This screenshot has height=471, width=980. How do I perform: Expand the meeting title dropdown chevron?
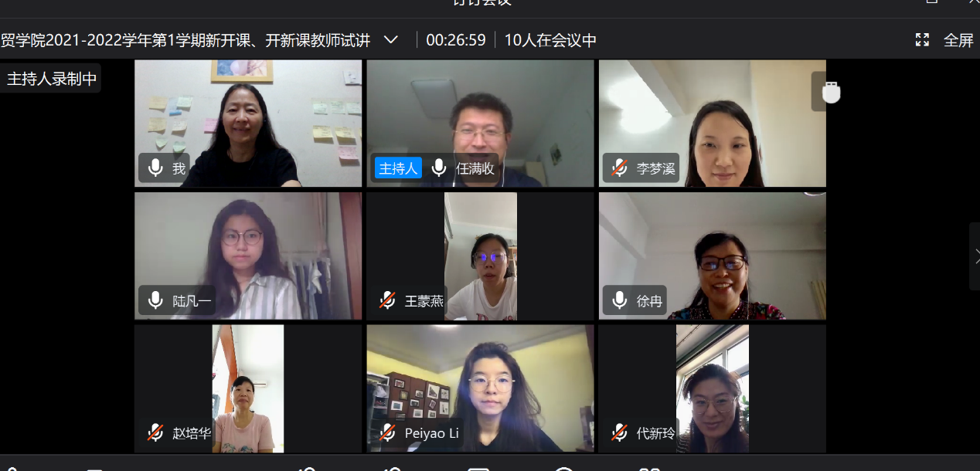[391, 39]
